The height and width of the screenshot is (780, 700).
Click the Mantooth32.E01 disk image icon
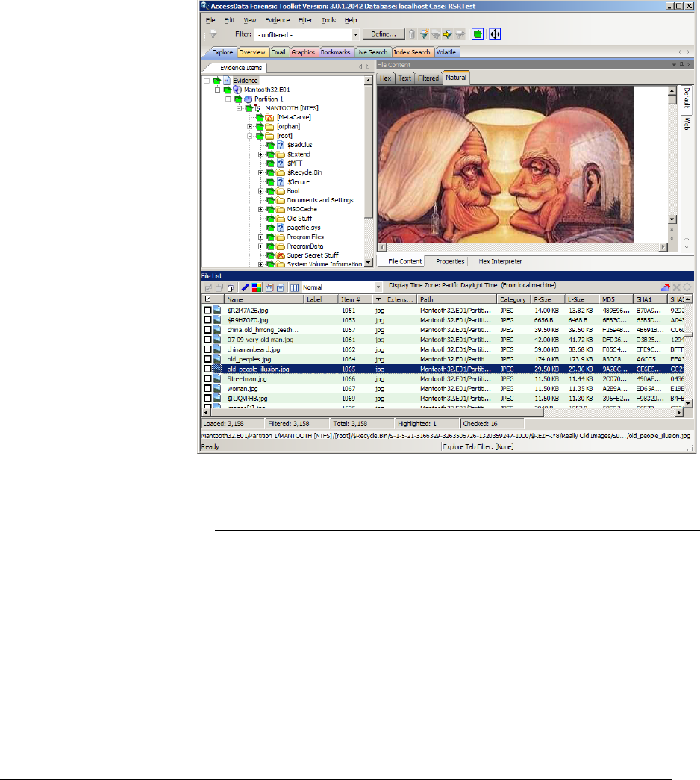coord(237,90)
